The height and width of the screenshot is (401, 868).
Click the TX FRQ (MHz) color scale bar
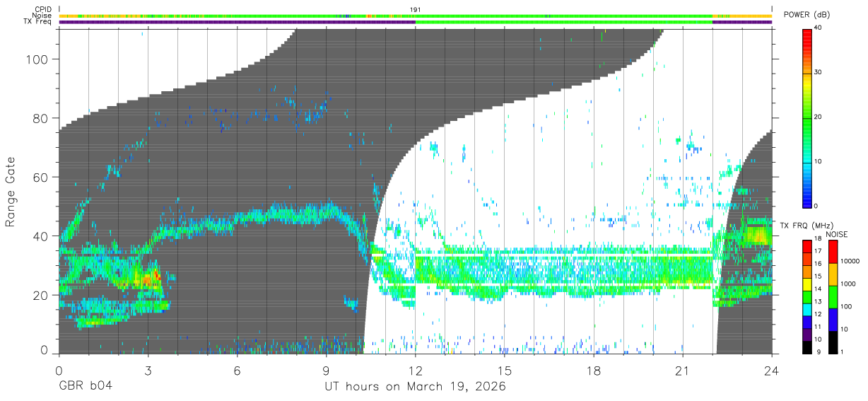click(807, 296)
